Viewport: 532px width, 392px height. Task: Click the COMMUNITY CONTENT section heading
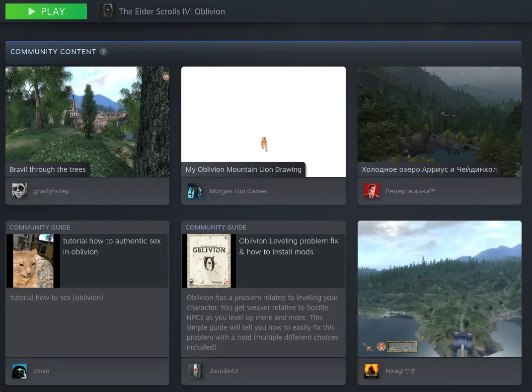(x=53, y=52)
